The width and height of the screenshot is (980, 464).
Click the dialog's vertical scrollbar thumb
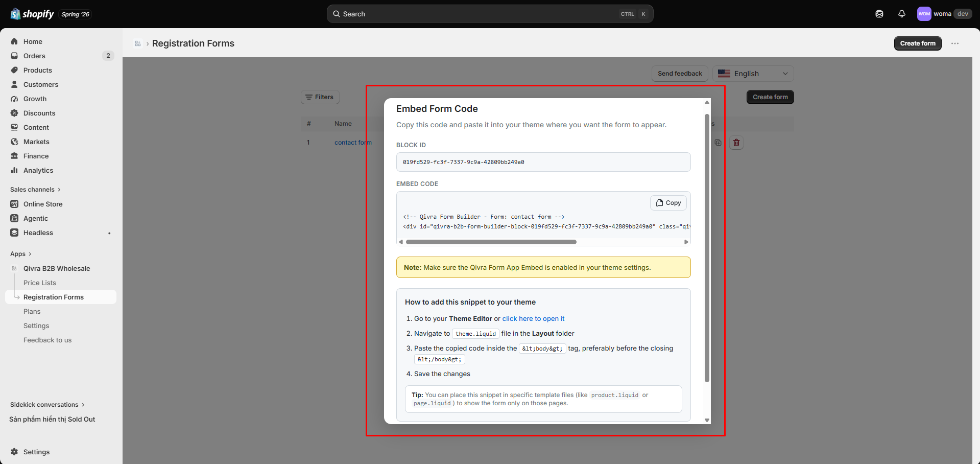coord(707,248)
